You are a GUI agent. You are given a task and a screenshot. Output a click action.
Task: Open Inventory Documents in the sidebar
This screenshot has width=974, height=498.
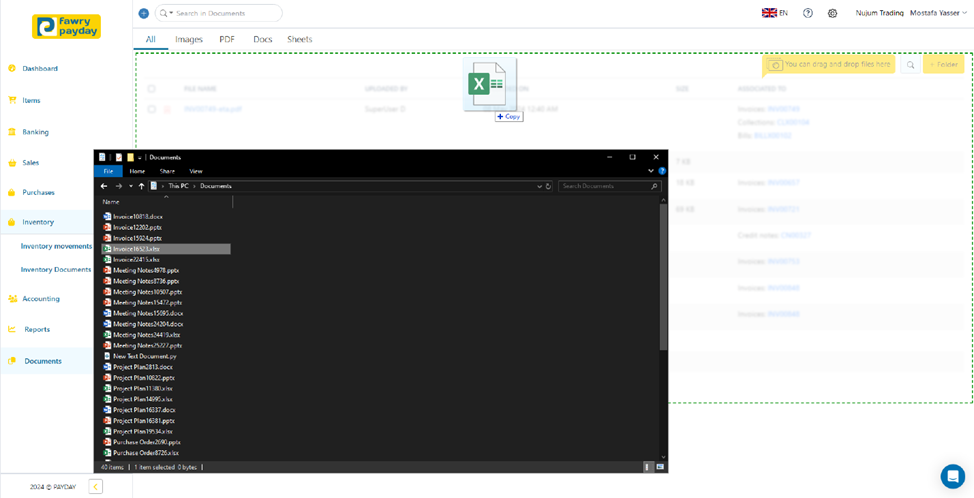[x=56, y=269]
